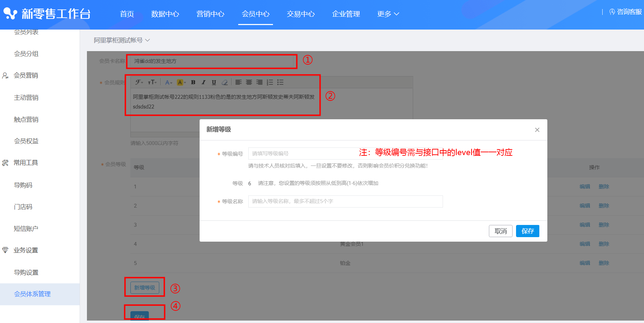Insert a bulleted list in the editor
Viewport: 644px width, 323px height.
pyautogui.click(x=280, y=82)
